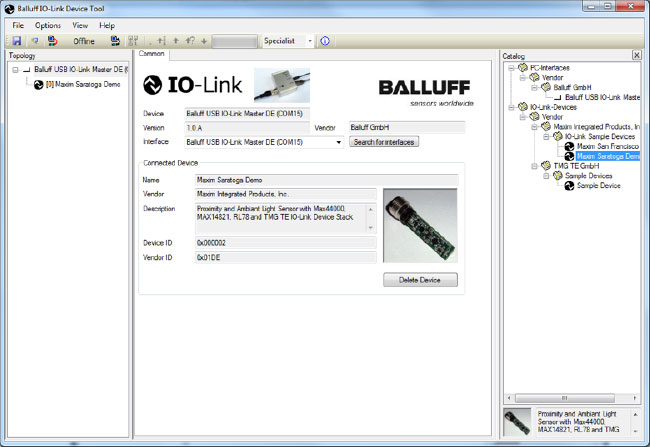This screenshot has width=650, height=447.
Task: Click the down arrow toolbar icon
Action: (x=204, y=41)
